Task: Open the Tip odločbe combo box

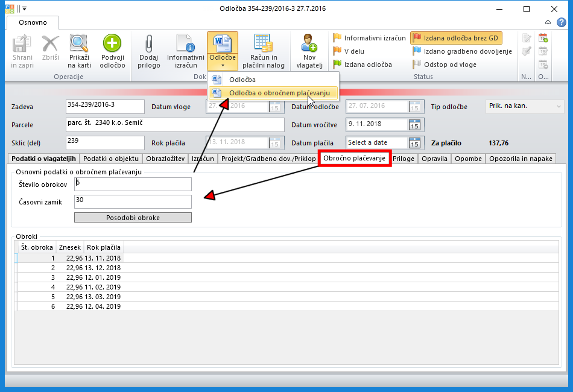Action: tap(524, 106)
